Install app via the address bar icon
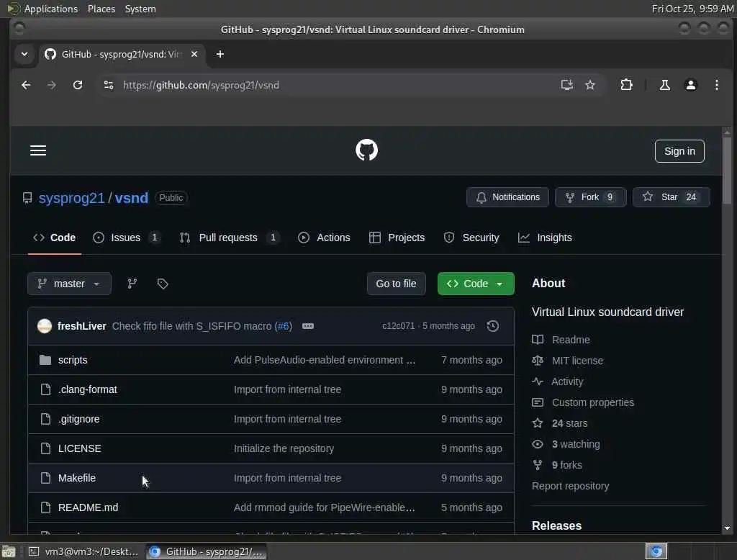This screenshot has width=737, height=560. 567,85
